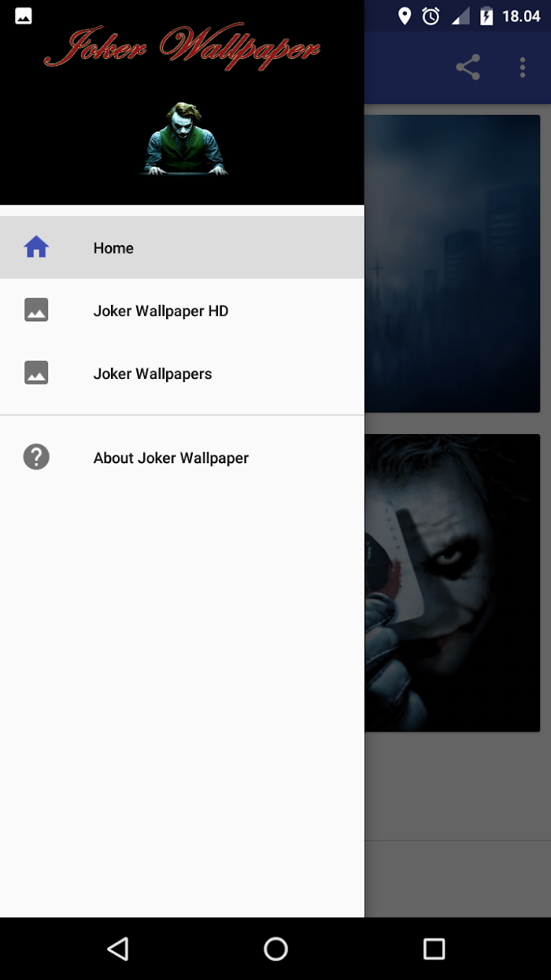Tap the cellular signal status icon
The height and width of the screenshot is (980, 551).
click(460, 16)
